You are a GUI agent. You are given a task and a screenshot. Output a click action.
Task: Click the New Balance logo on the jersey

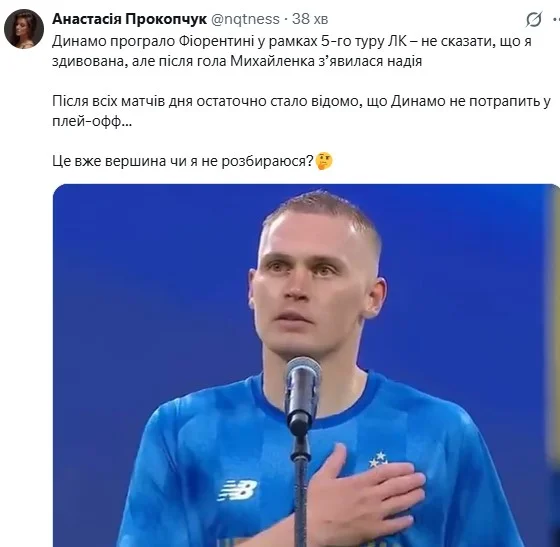238,490
